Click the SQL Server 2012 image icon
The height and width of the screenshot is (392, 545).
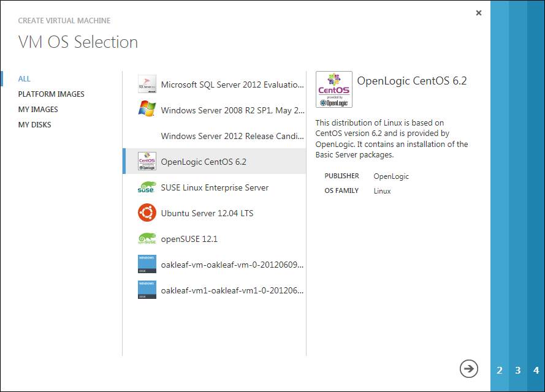pyautogui.click(x=147, y=84)
